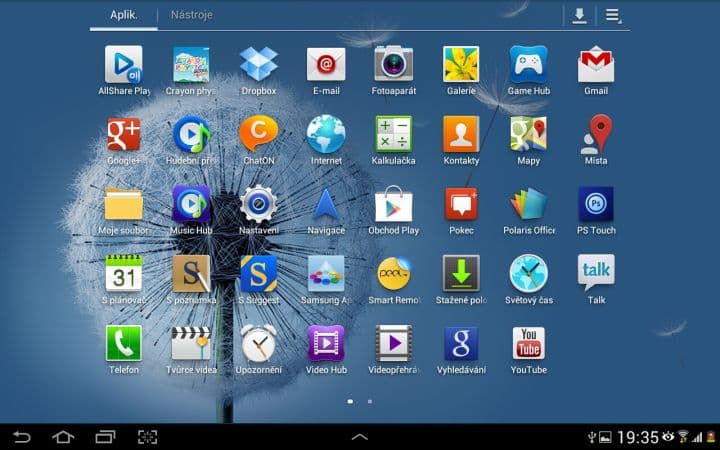The height and width of the screenshot is (450, 720).
Task: Switch to the Nástroje tab
Action: coord(191,16)
